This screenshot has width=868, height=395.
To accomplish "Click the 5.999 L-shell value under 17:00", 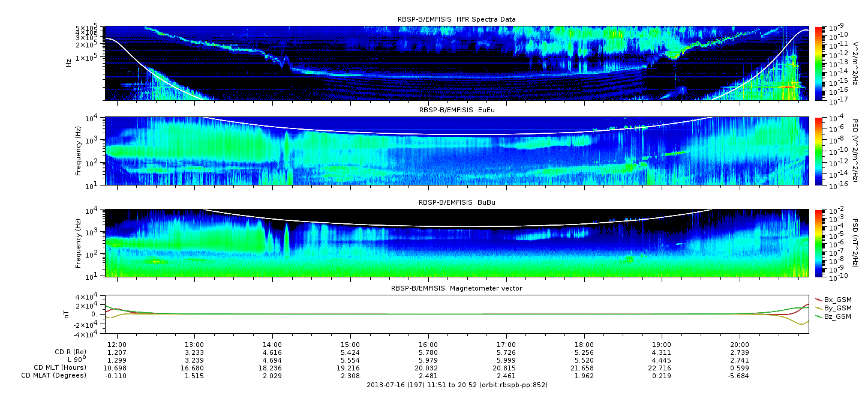I will pos(506,360).
